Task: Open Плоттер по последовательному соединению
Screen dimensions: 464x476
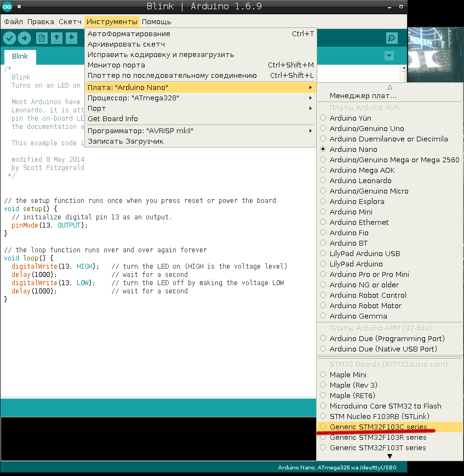Action: 200,76
